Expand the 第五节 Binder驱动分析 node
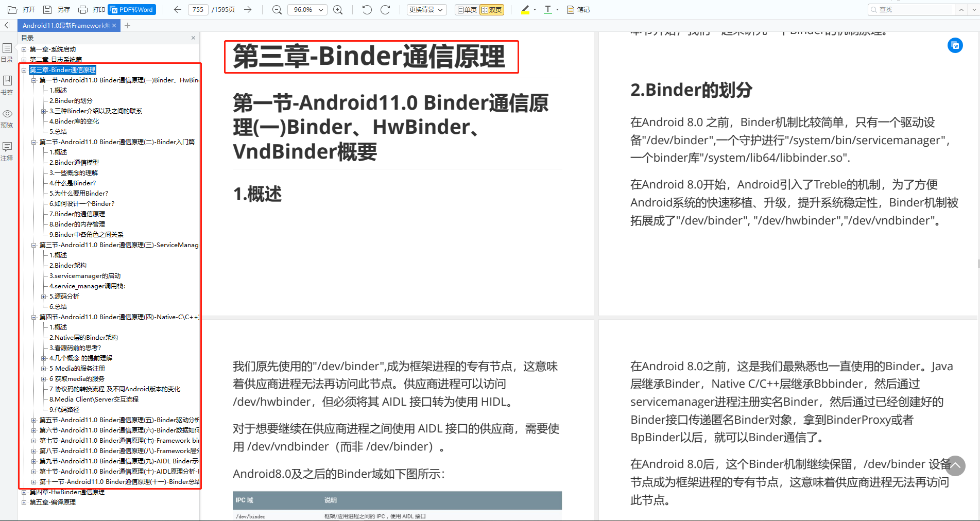The image size is (980, 521). coord(34,420)
